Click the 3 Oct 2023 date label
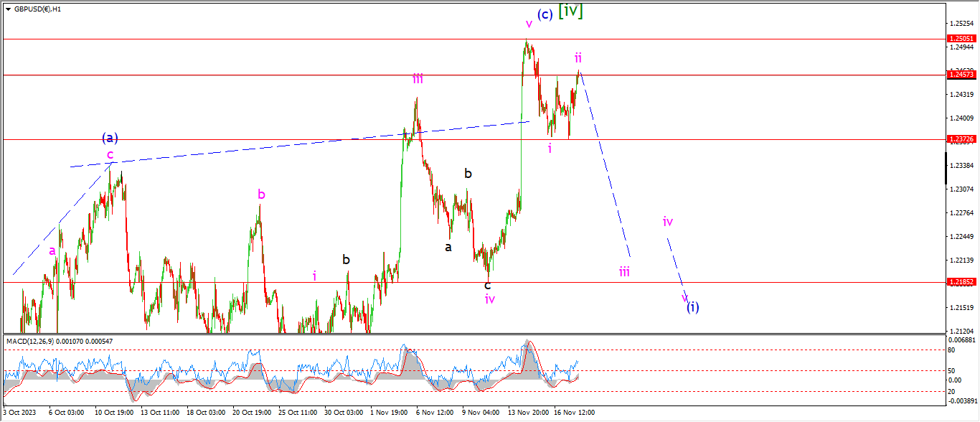This screenshot has width=980, height=422. tap(20, 413)
